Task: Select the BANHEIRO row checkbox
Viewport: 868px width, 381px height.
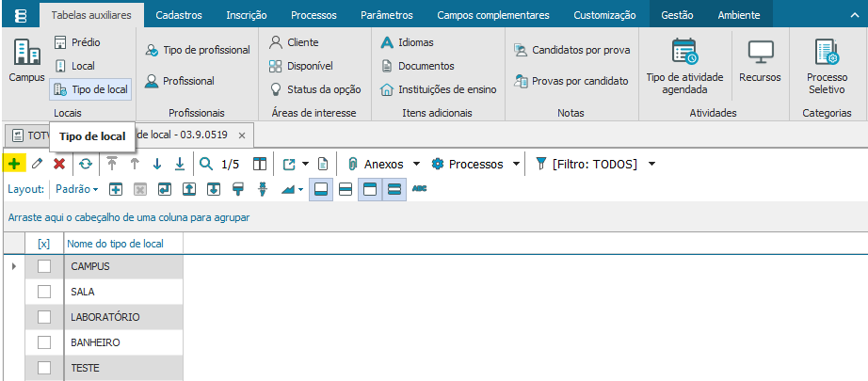Action: 44,342
